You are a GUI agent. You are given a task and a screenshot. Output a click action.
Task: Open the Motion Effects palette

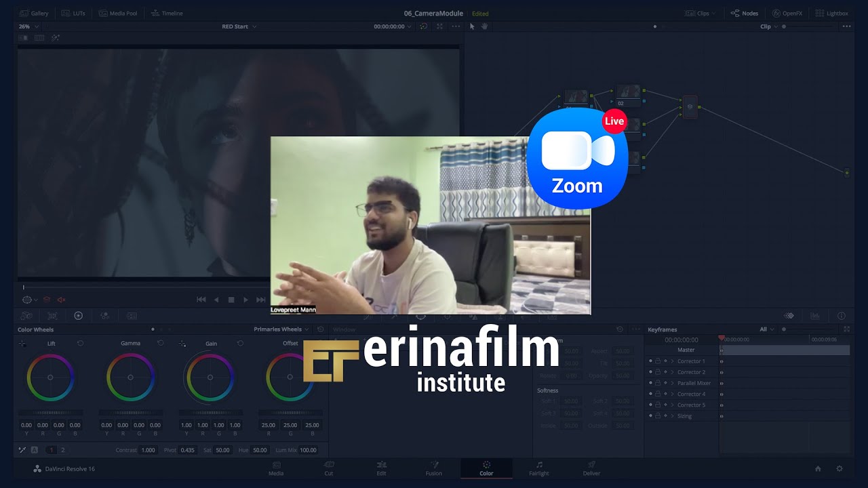pos(132,316)
